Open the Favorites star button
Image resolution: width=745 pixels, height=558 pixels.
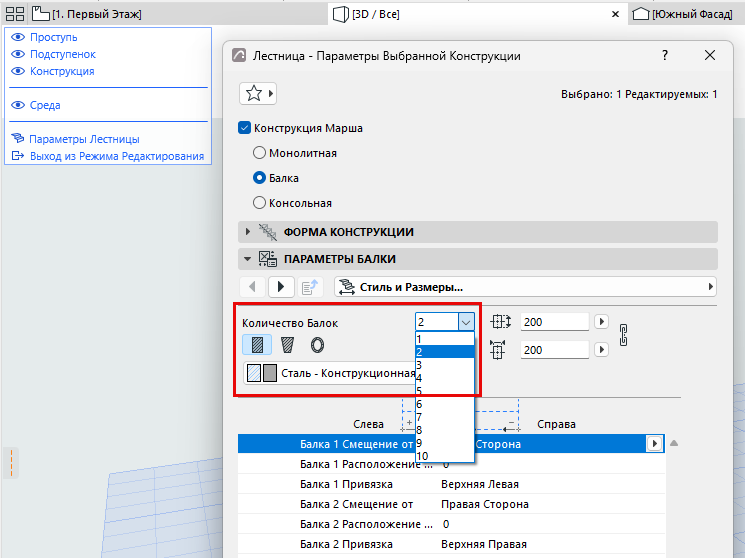pyautogui.click(x=258, y=93)
